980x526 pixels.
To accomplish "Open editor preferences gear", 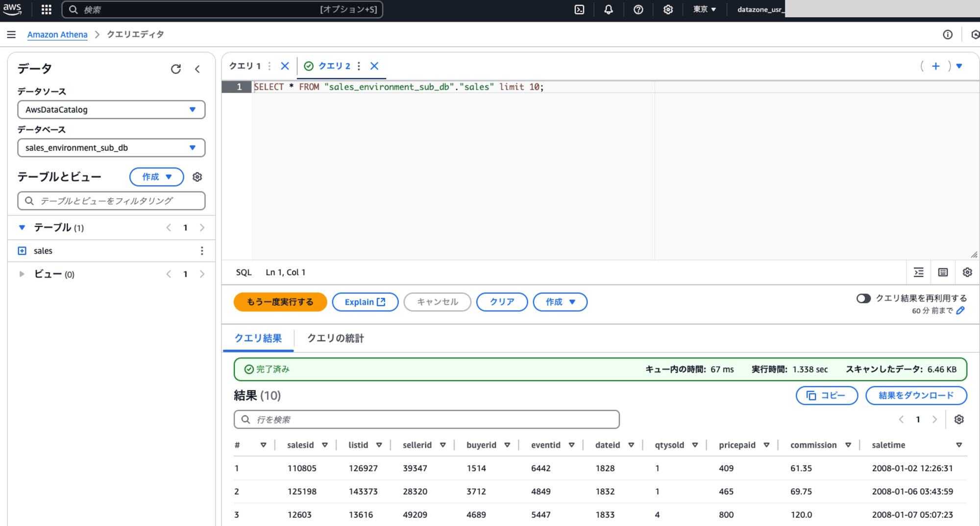I will tap(967, 272).
